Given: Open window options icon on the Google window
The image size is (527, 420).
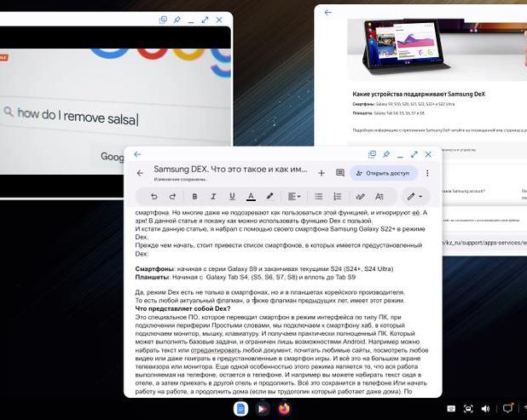Looking at the screenshot, I should pos(163,20).
